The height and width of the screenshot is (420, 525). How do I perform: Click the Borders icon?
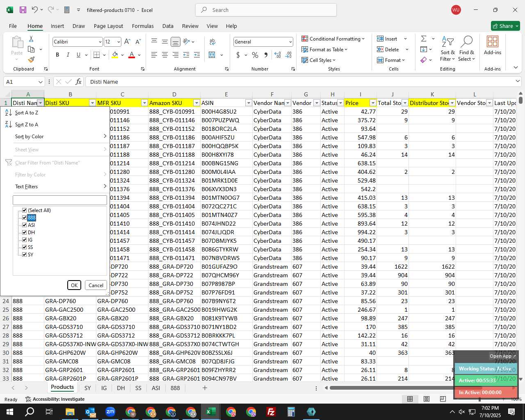tap(97, 55)
